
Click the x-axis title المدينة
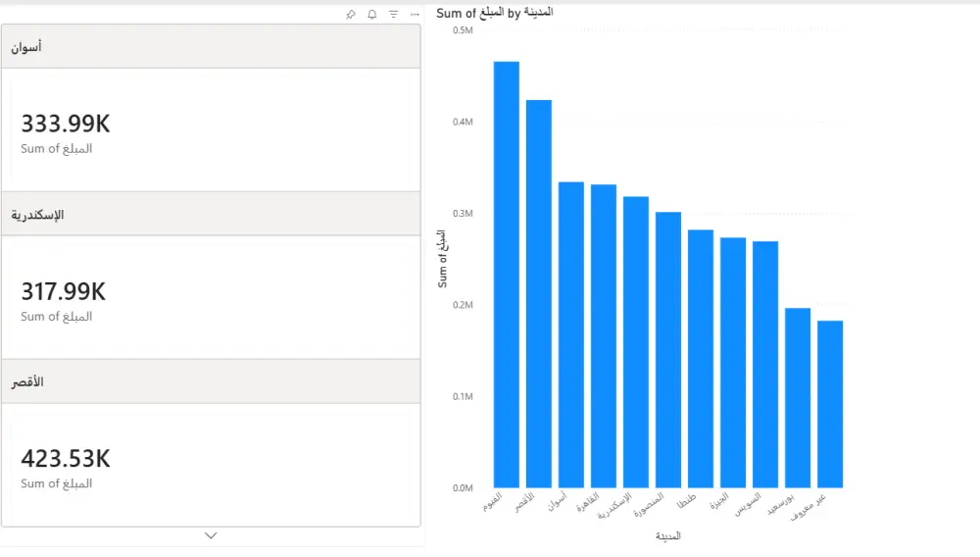[668, 536]
